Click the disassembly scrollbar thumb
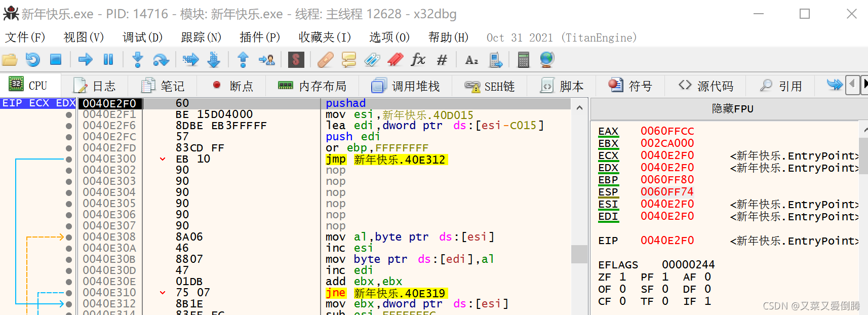 (x=579, y=254)
